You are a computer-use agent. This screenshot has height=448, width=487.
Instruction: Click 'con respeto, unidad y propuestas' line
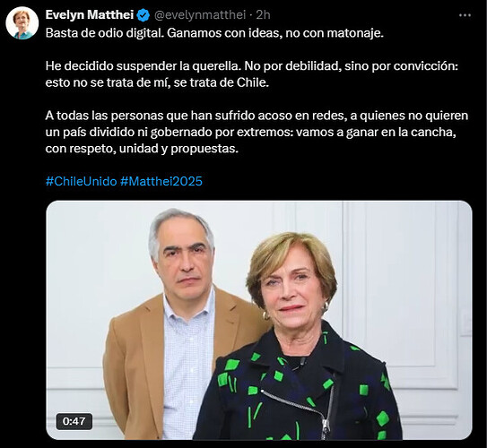pos(142,149)
